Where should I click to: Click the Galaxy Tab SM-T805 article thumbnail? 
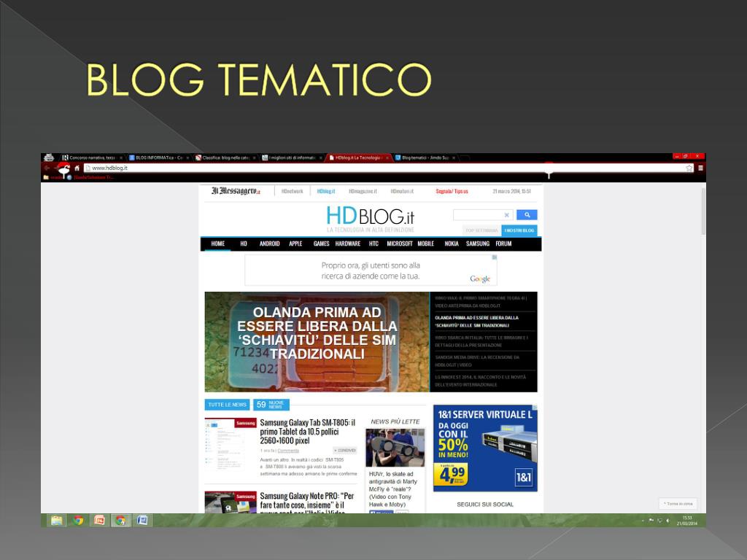(x=231, y=444)
